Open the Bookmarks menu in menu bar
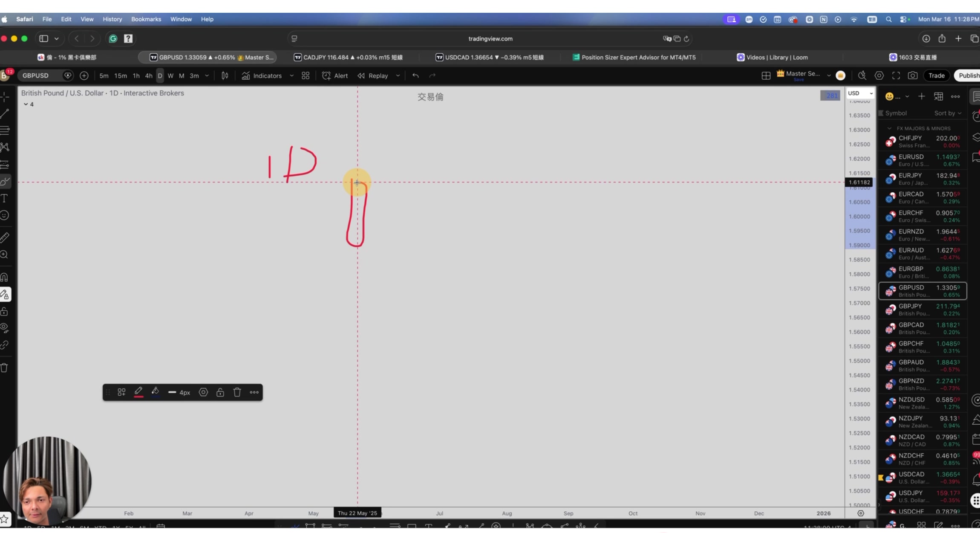The image size is (980, 533). click(x=146, y=19)
